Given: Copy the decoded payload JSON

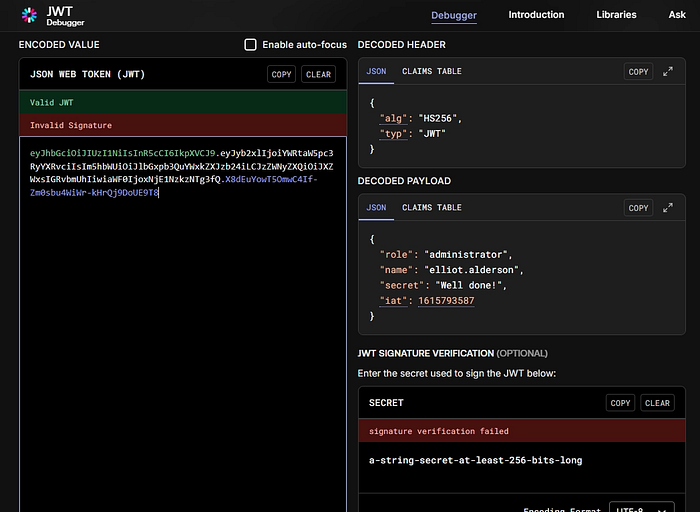Looking at the screenshot, I should (638, 208).
